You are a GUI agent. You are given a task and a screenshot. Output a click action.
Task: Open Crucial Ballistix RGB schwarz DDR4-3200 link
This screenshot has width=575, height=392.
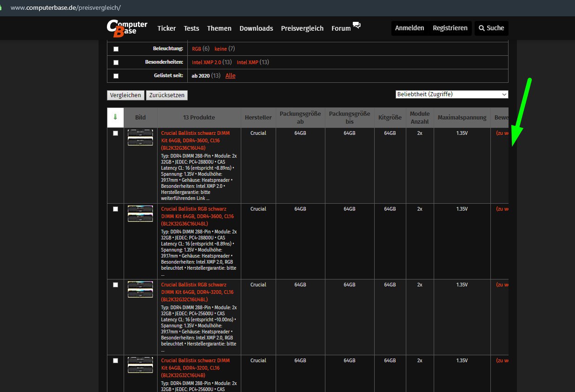coord(197,292)
